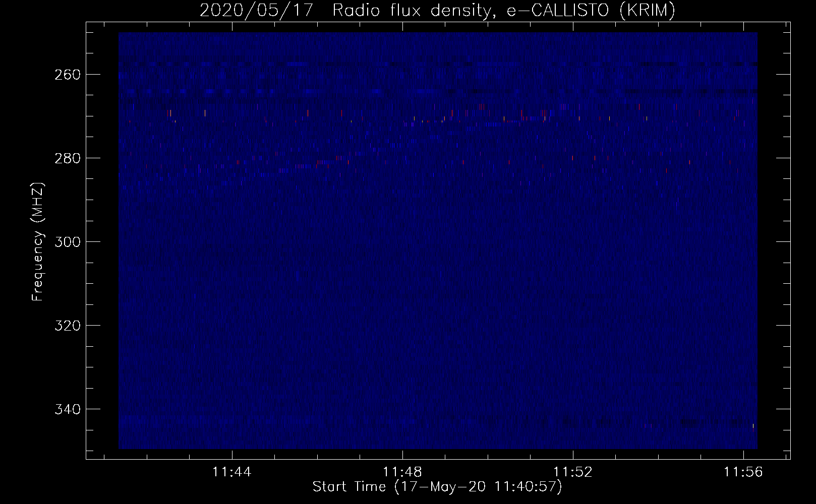Click the 11:52 time tick label
This screenshot has height=504, width=816.
[x=573, y=472]
